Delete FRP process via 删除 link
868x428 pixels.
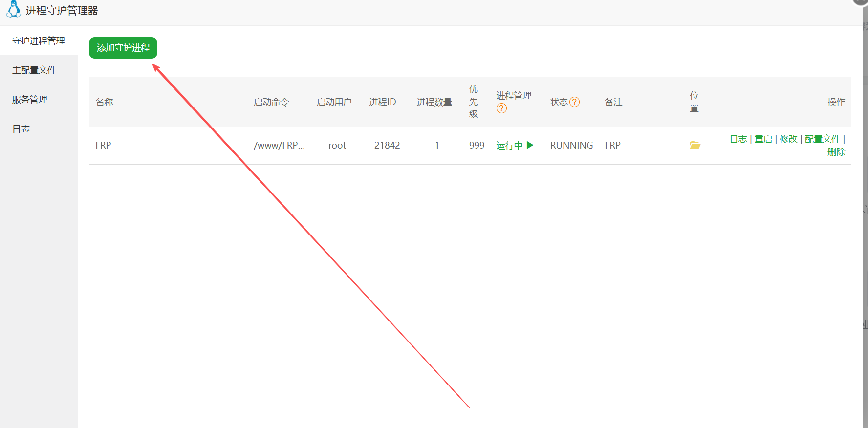[836, 152]
